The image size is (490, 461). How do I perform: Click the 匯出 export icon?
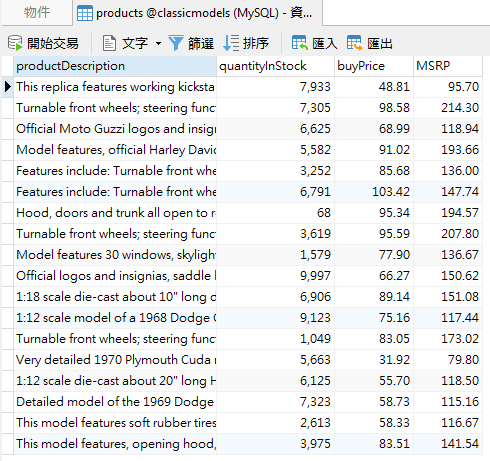354,43
